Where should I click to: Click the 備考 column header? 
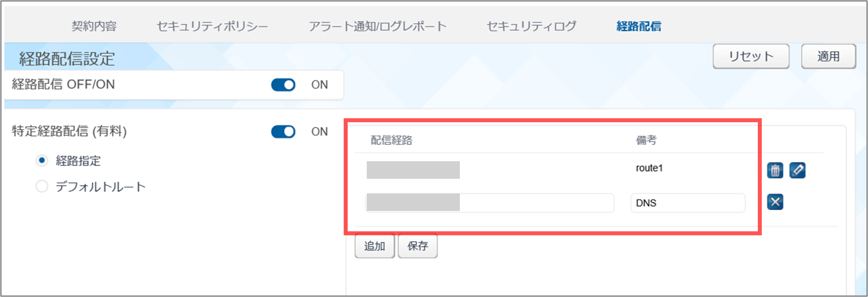click(646, 140)
